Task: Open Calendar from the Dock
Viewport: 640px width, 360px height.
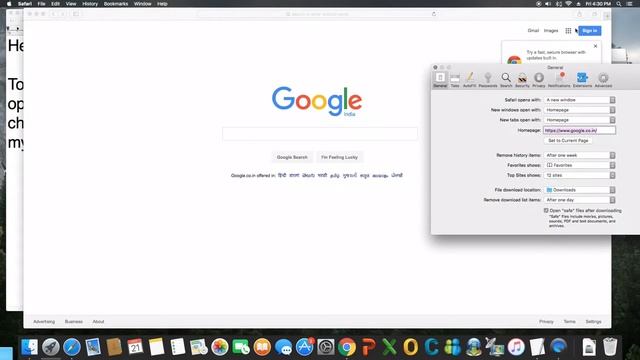Action: (135, 347)
